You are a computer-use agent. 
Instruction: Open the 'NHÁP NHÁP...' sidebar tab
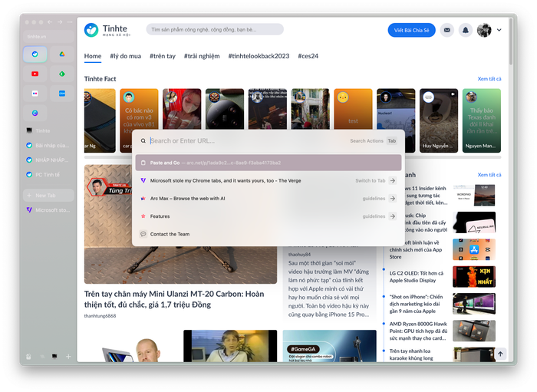[48, 160]
